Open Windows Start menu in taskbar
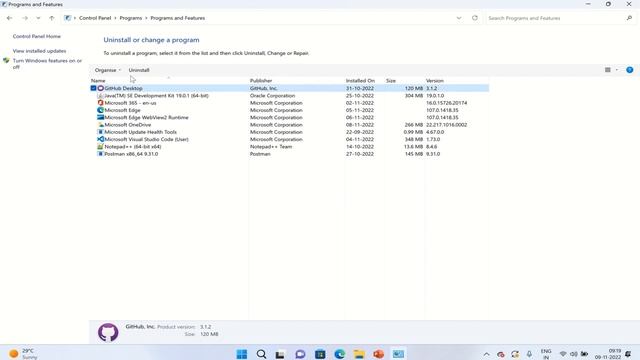The image size is (640, 360). click(x=242, y=354)
